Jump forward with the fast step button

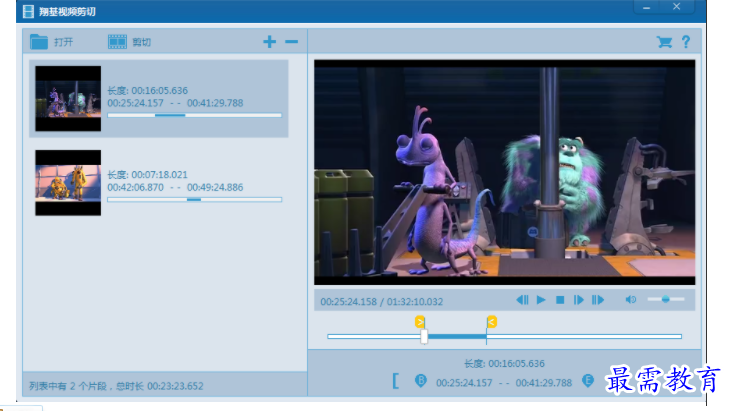[x=598, y=300]
